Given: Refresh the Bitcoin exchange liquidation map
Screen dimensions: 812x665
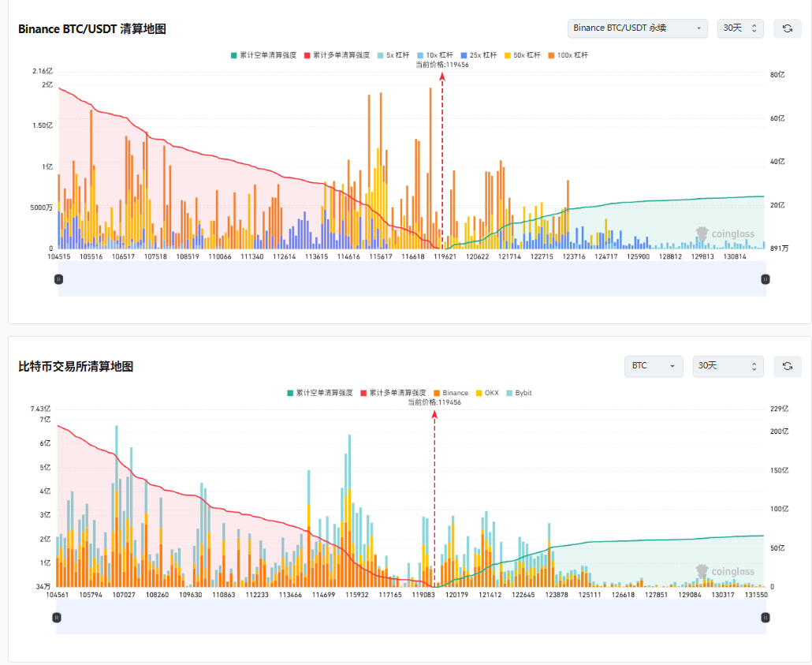Looking at the screenshot, I should click(787, 366).
